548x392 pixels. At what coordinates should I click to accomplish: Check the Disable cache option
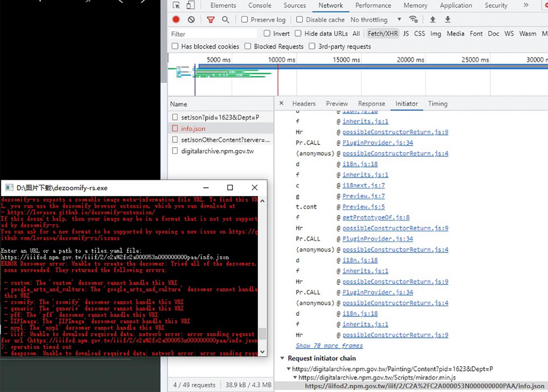click(x=300, y=20)
